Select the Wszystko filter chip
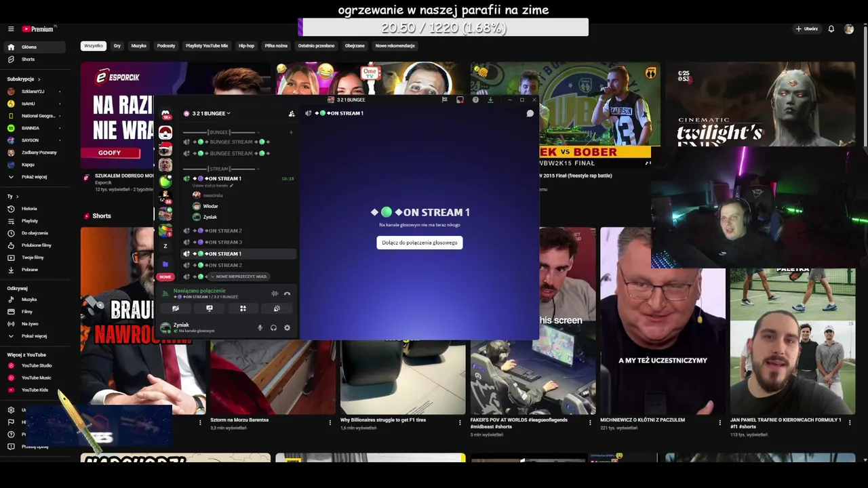Viewport: 868px width, 488px height. tap(94, 46)
